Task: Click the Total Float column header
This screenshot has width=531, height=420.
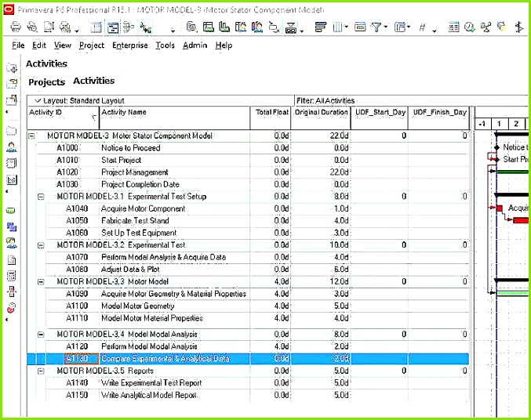Action: pos(271,118)
